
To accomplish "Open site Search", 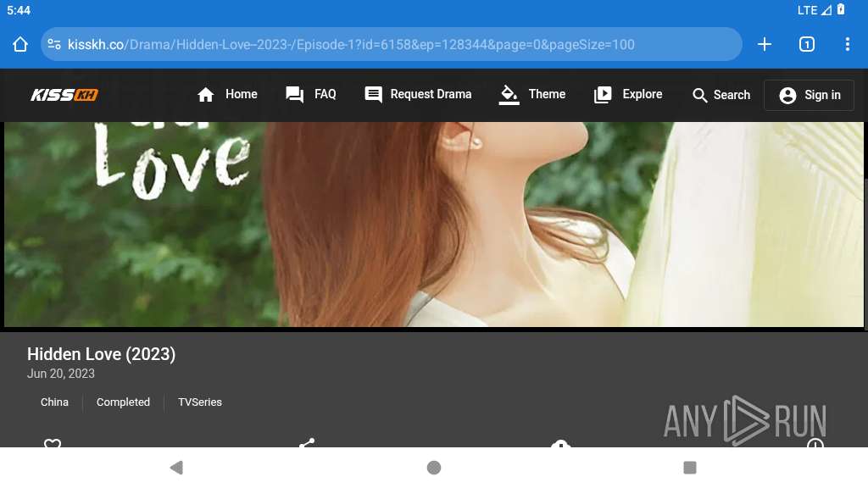I will click(721, 95).
